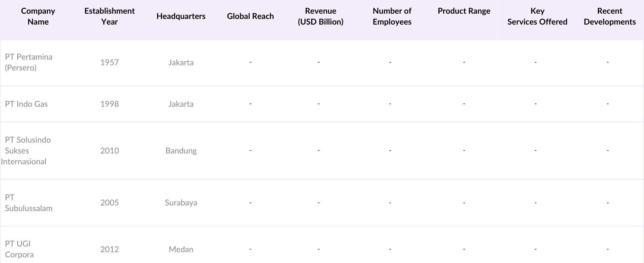The image size is (644, 263).
Task: Click the Global Reach column header
Action: click(250, 17)
